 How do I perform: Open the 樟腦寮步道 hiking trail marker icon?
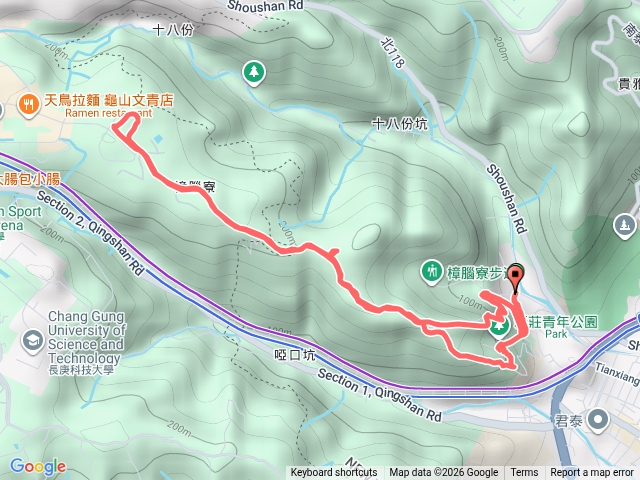[432, 271]
